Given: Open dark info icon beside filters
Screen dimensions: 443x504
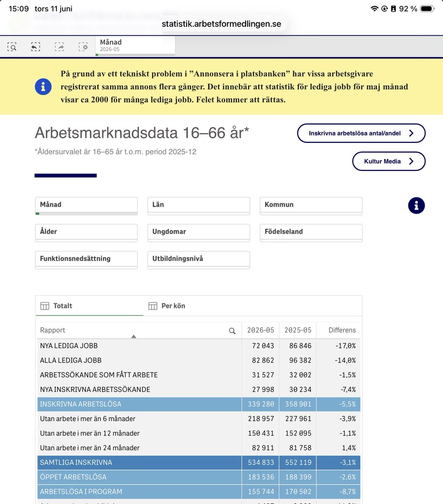Looking at the screenshot, I should [417, 206].
